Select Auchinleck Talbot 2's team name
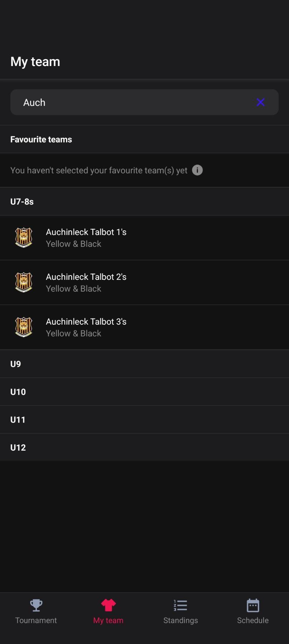 click(86, 277)
